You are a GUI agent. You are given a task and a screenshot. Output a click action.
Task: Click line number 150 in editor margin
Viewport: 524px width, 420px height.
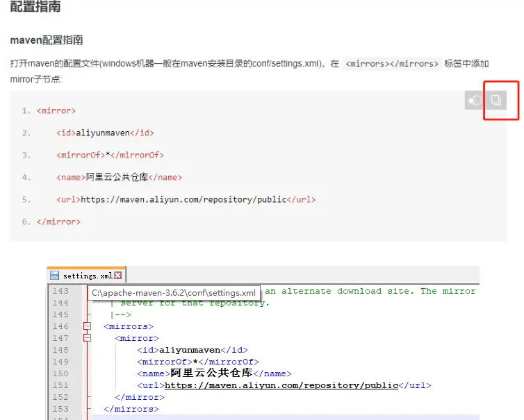tap(60, 373)
